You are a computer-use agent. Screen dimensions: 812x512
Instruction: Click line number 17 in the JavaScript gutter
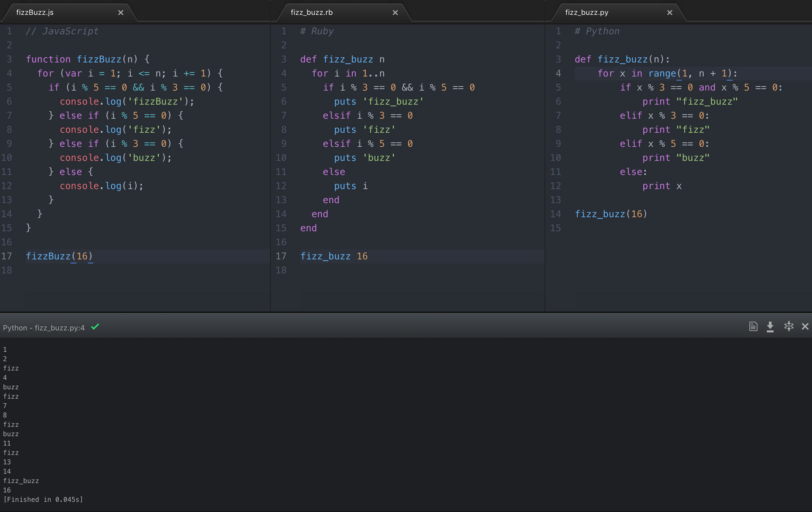click(7, 256)
